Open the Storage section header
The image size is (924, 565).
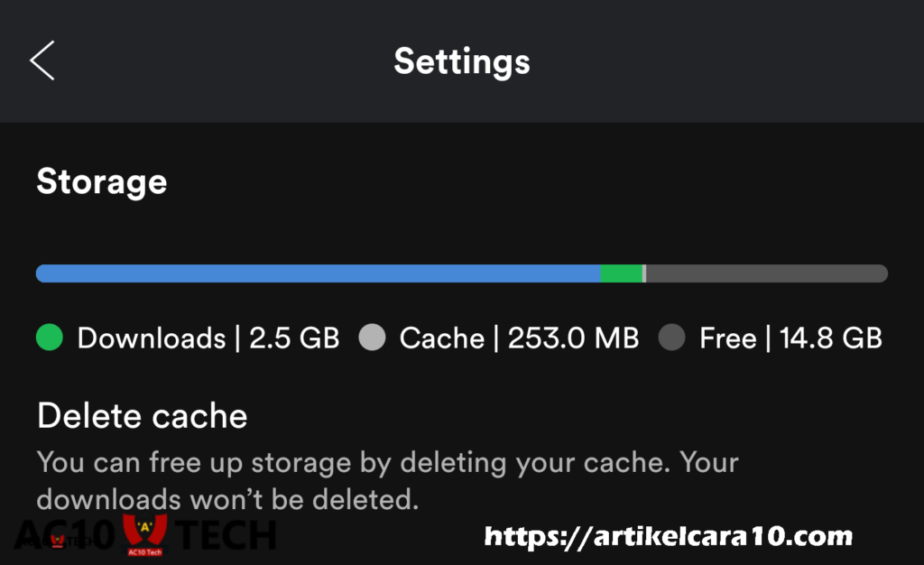coord(101,181)
